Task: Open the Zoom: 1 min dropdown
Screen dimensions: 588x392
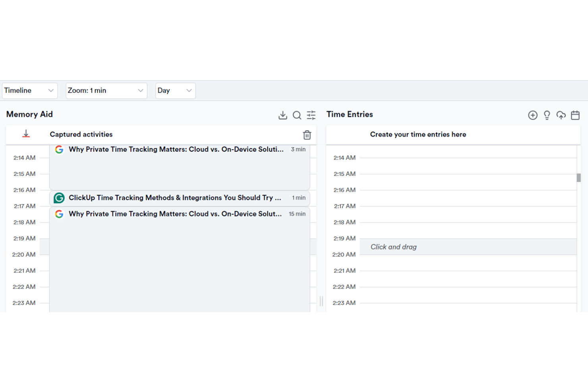Action: point(106,91)
